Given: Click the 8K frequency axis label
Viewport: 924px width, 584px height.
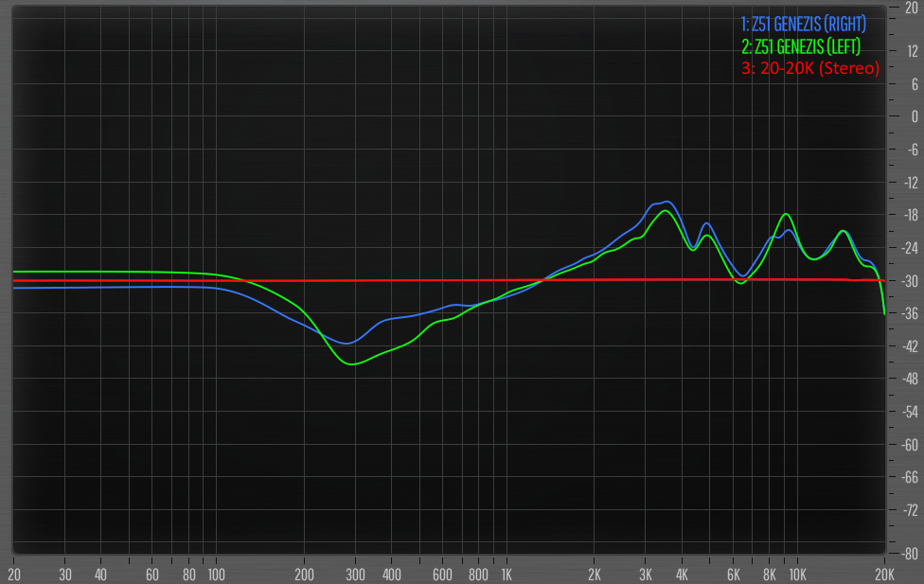Looking at the screenshot, I should click(769, 575).
